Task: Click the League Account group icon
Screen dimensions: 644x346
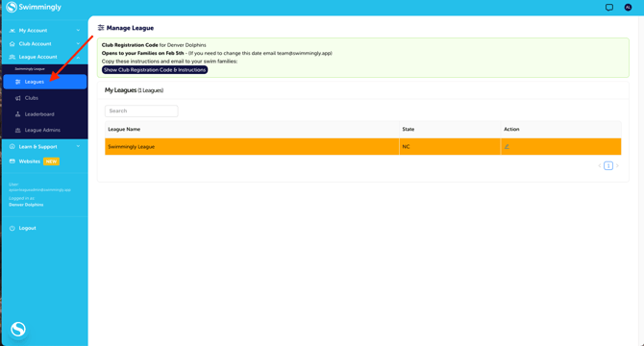Action: [x=12, y=57]
